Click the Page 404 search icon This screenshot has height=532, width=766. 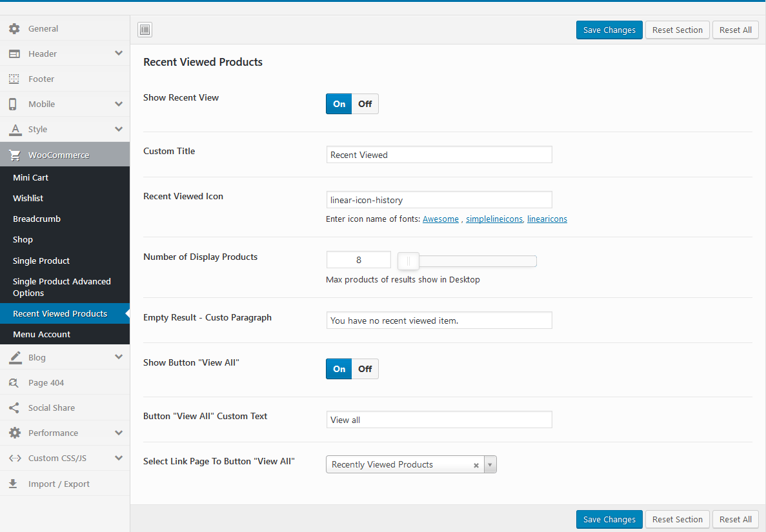(x=14, y=382)
